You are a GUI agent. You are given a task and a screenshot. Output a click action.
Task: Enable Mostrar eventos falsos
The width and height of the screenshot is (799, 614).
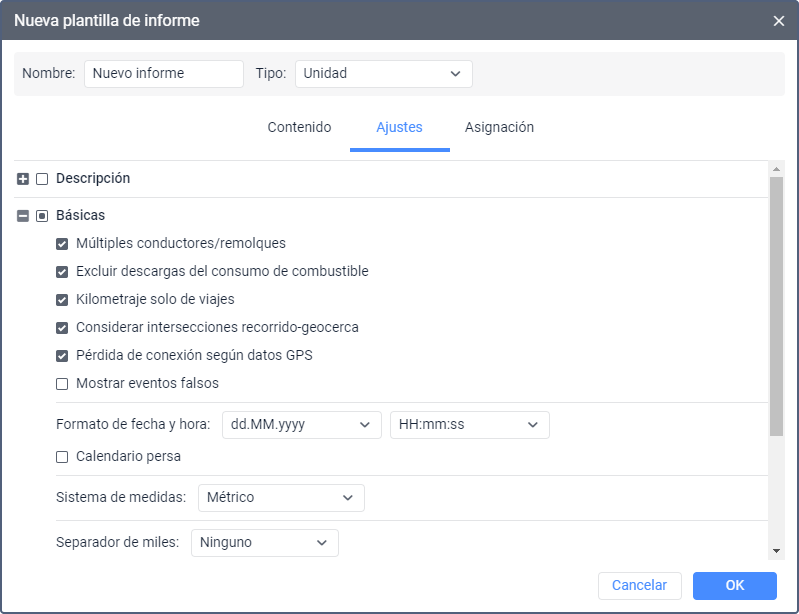click(62, 384)
